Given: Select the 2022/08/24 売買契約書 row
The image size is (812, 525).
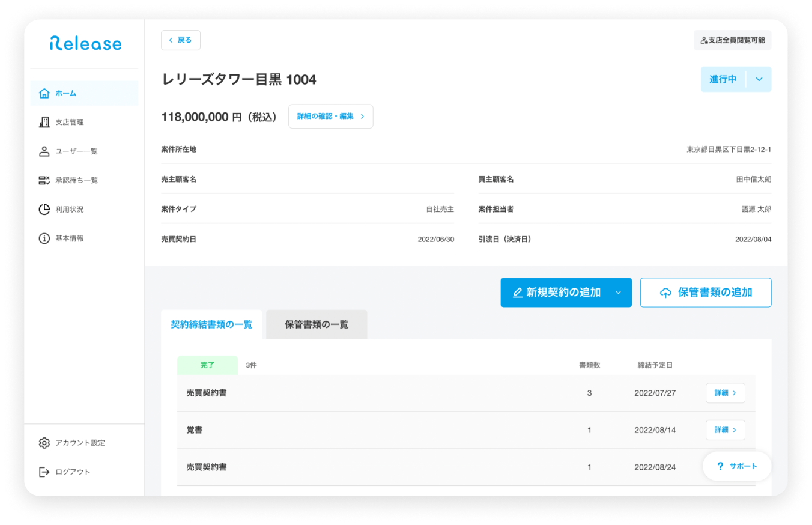Looking at the screenshot, I should [x=466, y=467].
